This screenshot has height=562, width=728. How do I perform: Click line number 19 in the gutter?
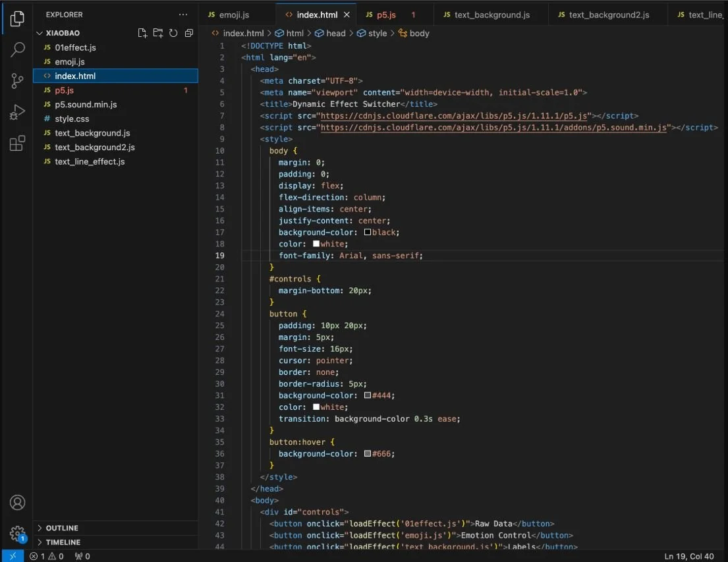coord(219,256)
